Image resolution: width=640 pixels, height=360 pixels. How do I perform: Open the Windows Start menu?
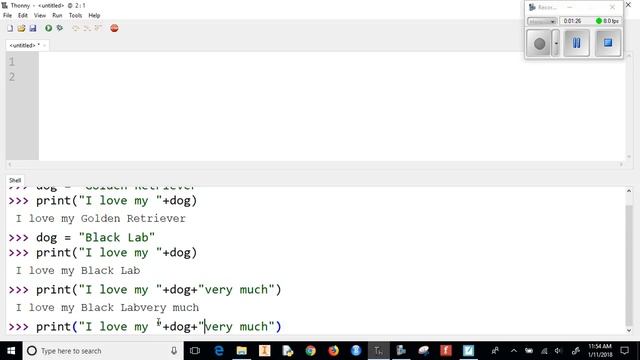11,351
